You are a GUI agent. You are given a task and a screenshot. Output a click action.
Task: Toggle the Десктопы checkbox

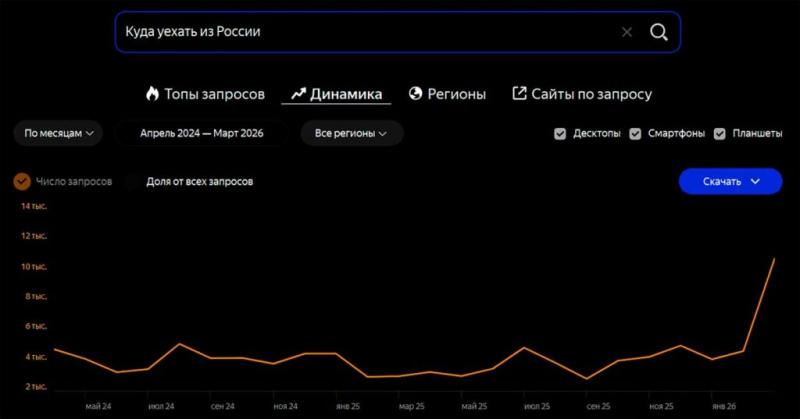pyautogui.click(x=560, y=133)
